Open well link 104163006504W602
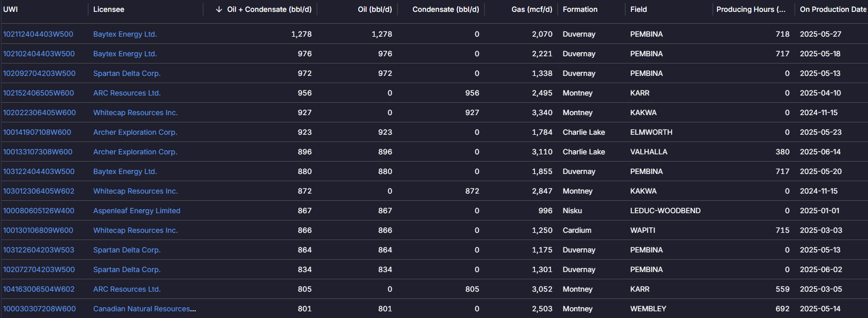Image resolution: width=868 pixels, height=318 pixels. point(39,289)
